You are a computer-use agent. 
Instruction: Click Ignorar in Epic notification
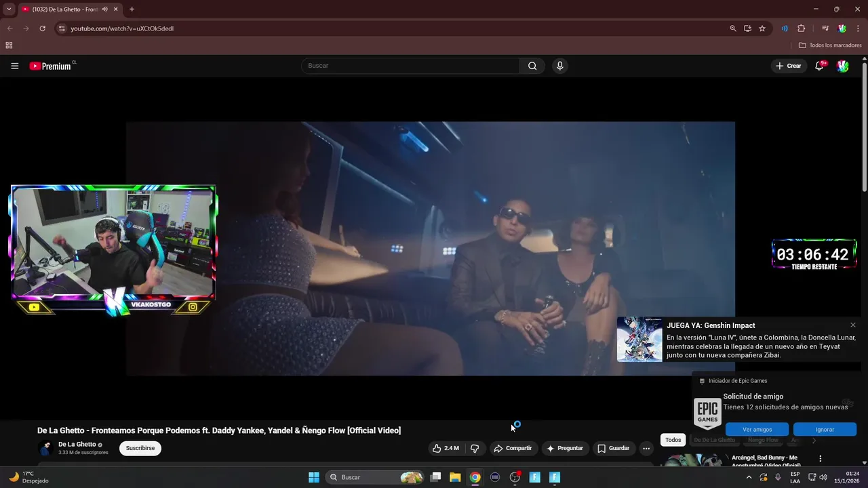(825, 429)
